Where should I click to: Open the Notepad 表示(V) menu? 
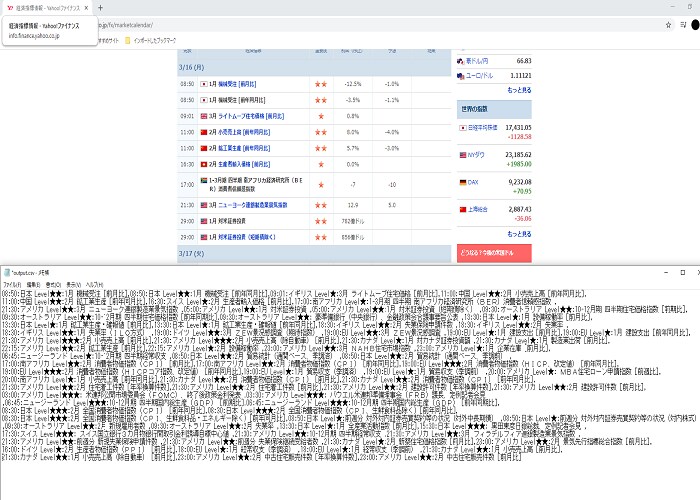74,284
